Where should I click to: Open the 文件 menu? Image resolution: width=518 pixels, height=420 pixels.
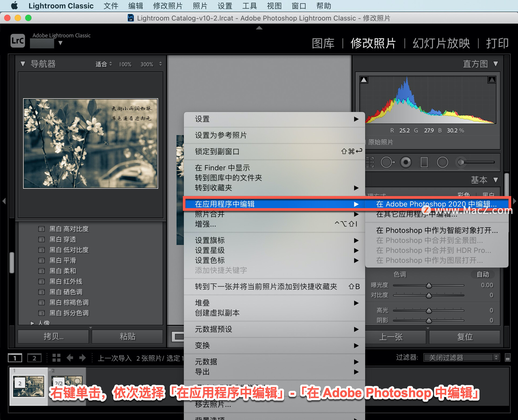[x=111, y=6]
